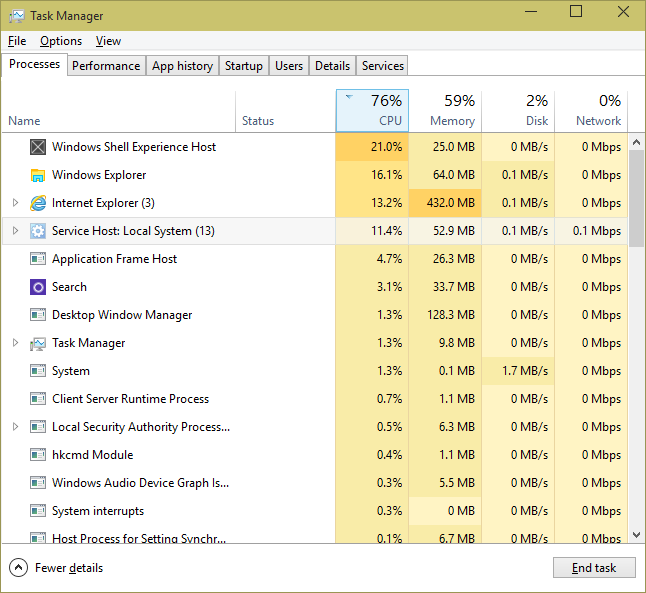This screenshot has width=646, height=593.
Task: Click the Fewer details circle arrow icon
Action: [18, 568]
